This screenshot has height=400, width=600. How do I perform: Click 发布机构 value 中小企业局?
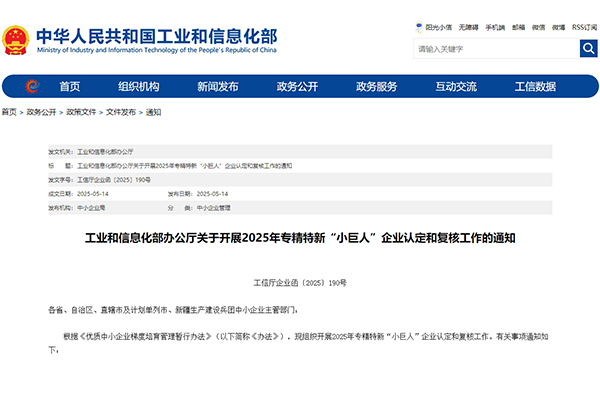point(91,208)
